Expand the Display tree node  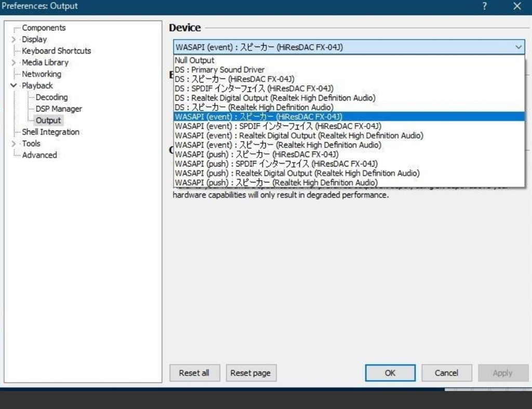(x=13, y=39)
